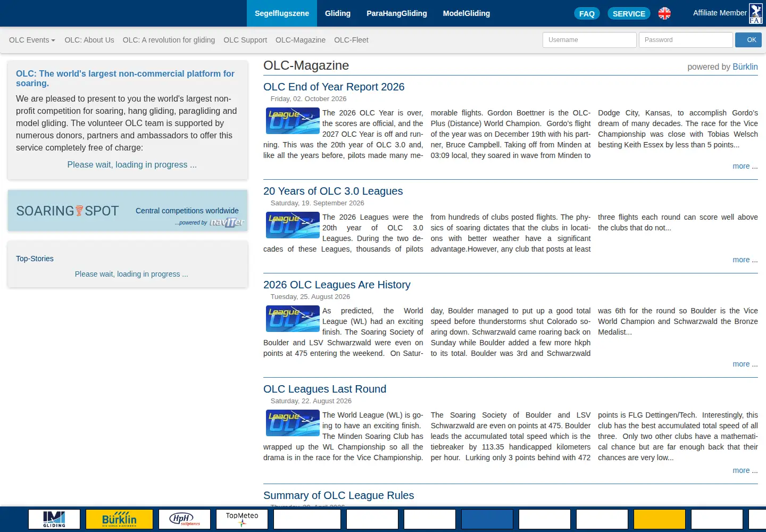Open the Bürklin powered-by link
Screen dimensions: 766x532
click(x=745, y=66)
